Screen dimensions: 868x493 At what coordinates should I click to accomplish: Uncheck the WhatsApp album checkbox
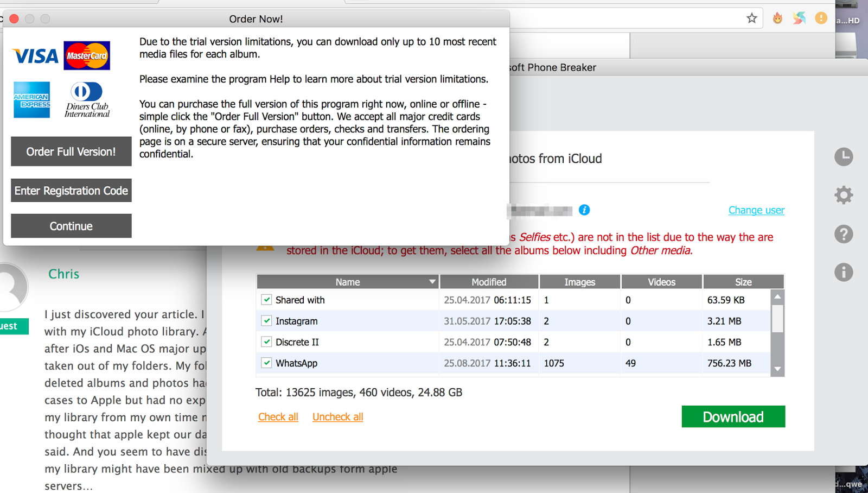pyautogui.click(x=266, y=363)
